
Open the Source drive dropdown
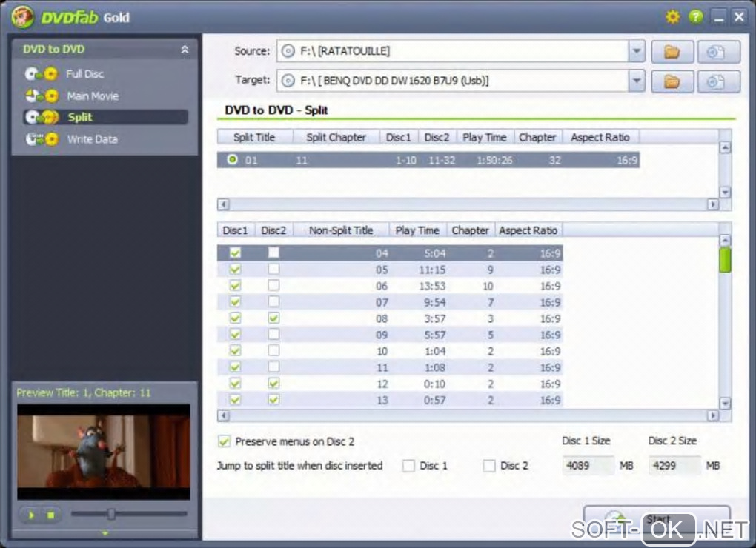[x=637, y=51]
